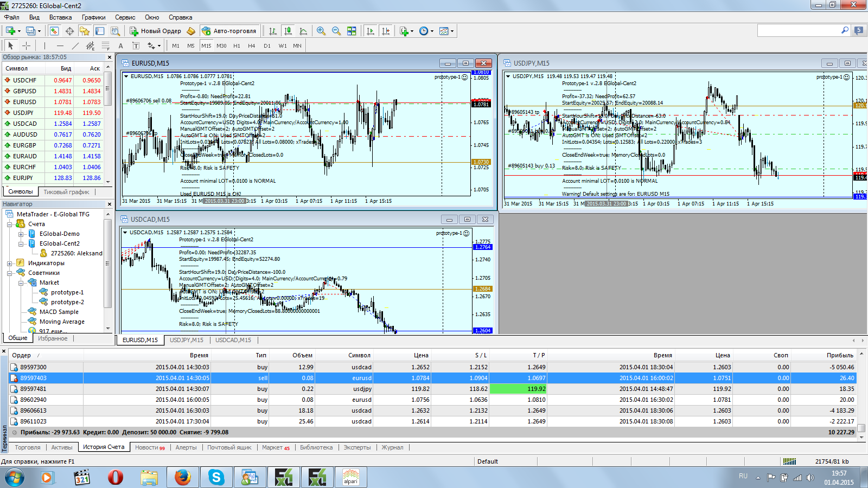The width and height of the screenshot is (868, 488).
Task: Launch MetaEditor from the toolbar
Action: click(x=191, y=31)
